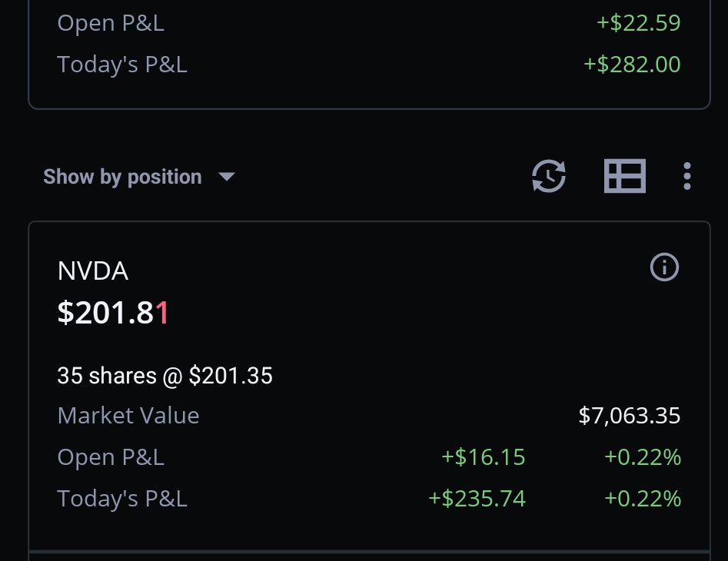The height and width of the screenshot is (561, 728).
Task: Click the account Open P&L +$22.59
Action: (638, 23)
